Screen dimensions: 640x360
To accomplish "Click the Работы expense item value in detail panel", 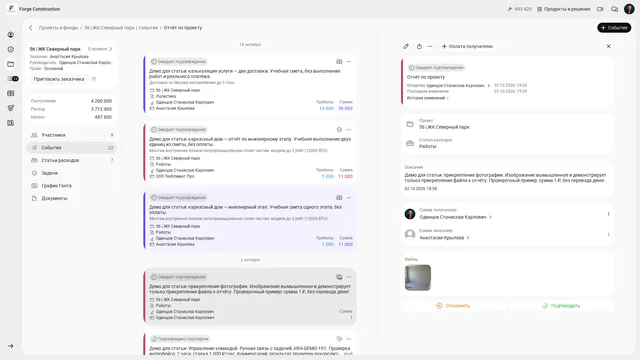I will [x=427, y=147].
